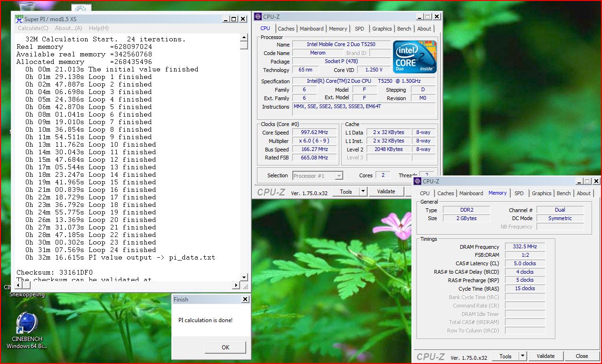This screenshot has width=602, height=364.
Task: Expand the Tools dropdown arrow in the Memory window
Action: tap(522, 356)
